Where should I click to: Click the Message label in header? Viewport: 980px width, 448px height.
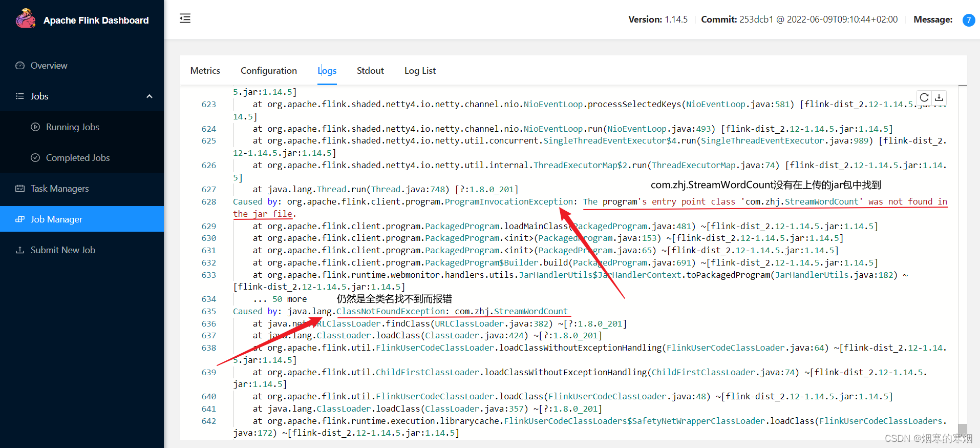coord(933,19)
